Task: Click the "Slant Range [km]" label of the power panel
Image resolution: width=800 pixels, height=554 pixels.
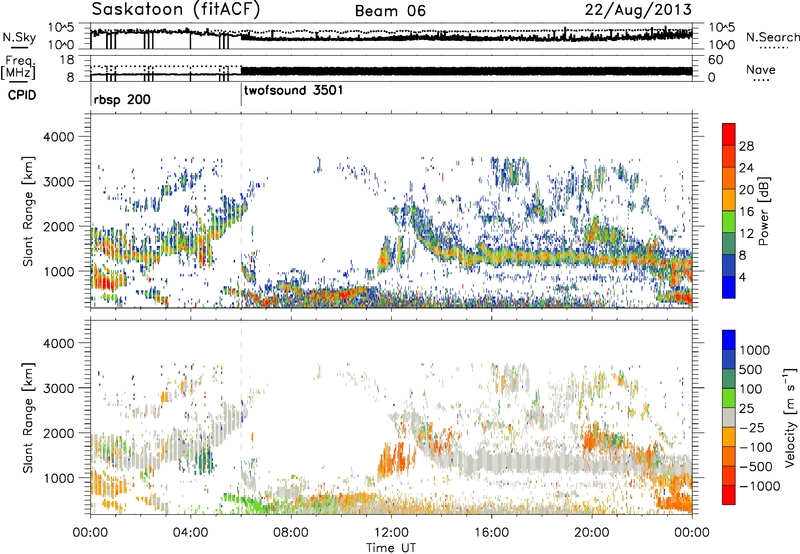Action: [x=28, y=211]
